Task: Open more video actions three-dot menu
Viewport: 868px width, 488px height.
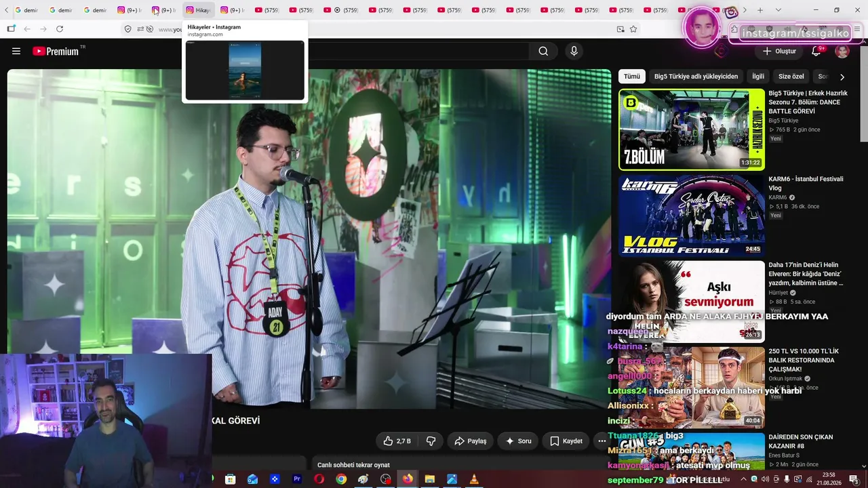Action: 601,441
